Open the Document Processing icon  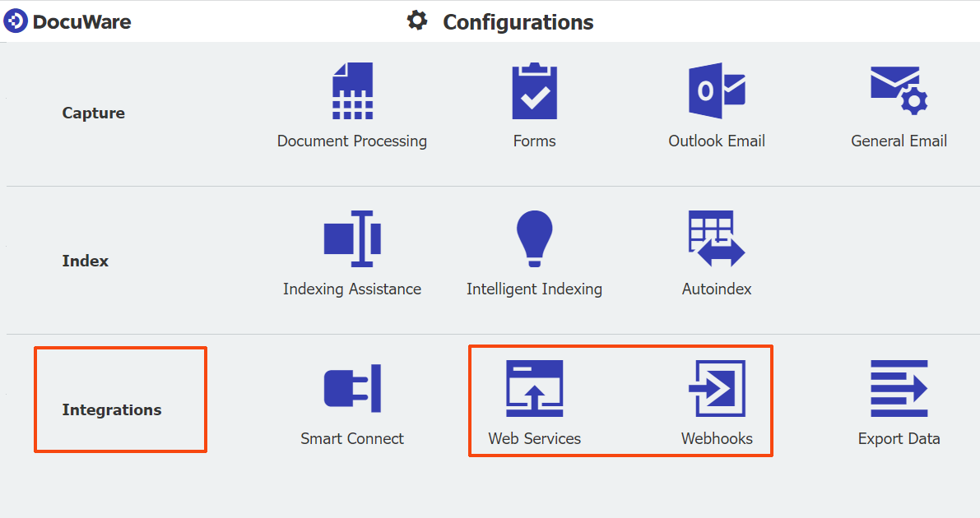click(352, 91)
